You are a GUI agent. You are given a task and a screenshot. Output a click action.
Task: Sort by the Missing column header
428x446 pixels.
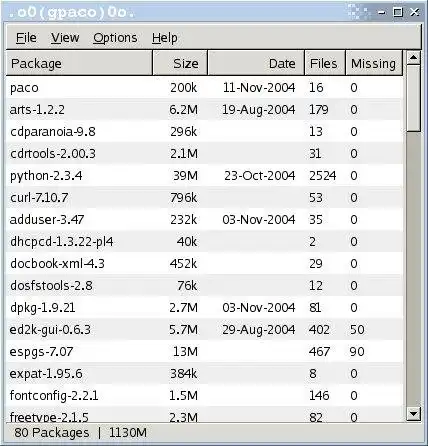point(374,63)
